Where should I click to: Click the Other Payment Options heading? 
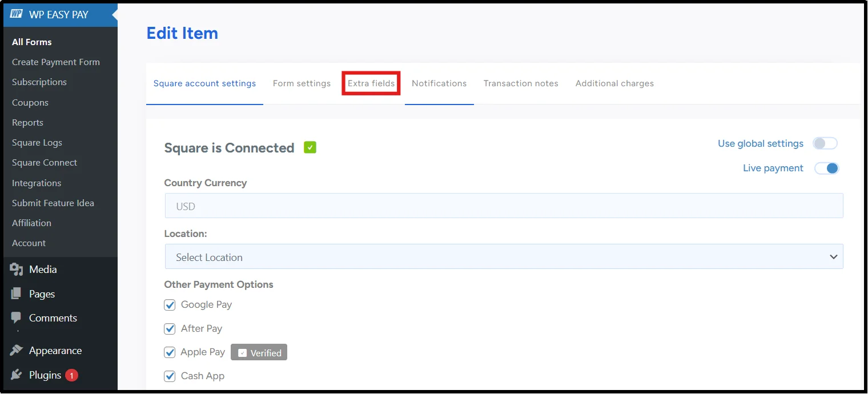tap(219, 284)
